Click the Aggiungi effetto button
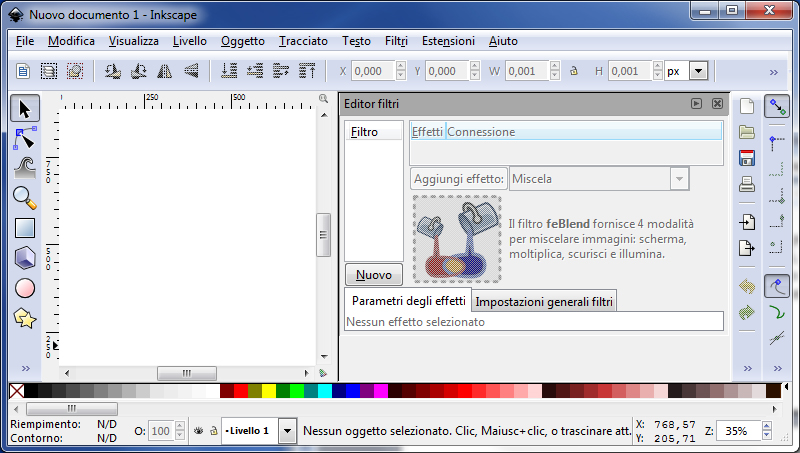 coord(458,179)
